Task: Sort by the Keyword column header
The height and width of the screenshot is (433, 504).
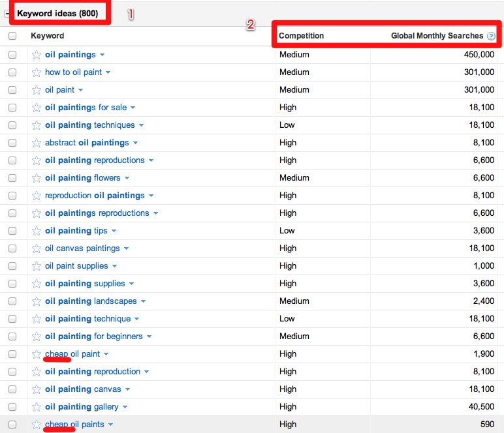Action: coord(48,37)
